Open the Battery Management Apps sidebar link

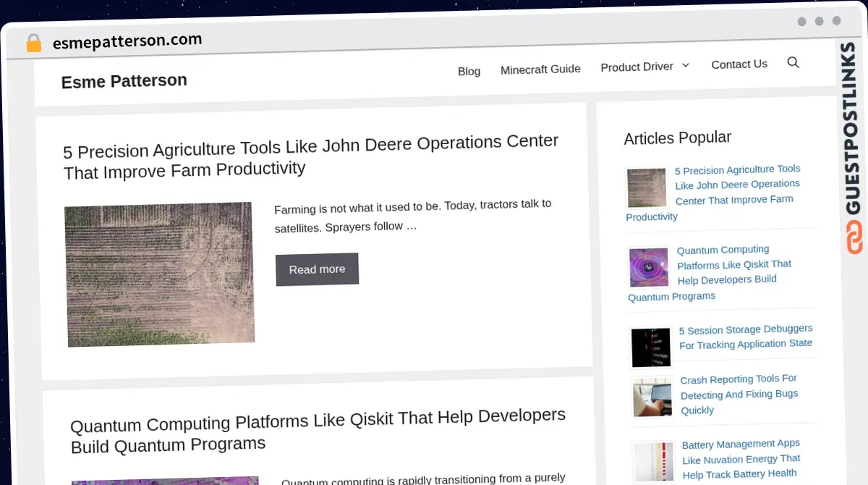click(x=741, y=459)
